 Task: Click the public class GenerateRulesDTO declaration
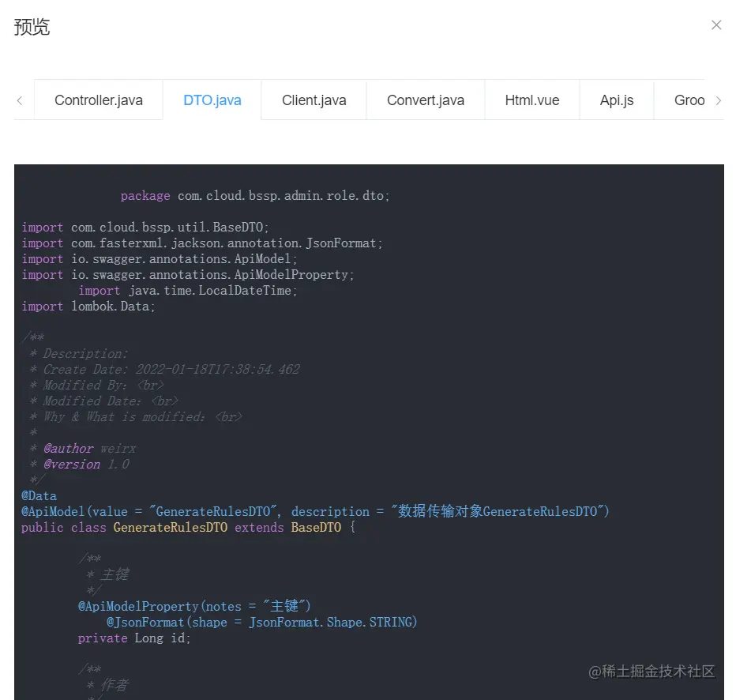[x=188, y=527]
